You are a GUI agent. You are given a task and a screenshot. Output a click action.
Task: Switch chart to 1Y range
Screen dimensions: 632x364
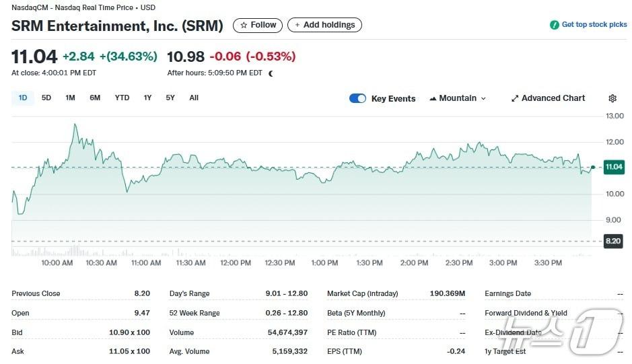click(x=147, y=98)
